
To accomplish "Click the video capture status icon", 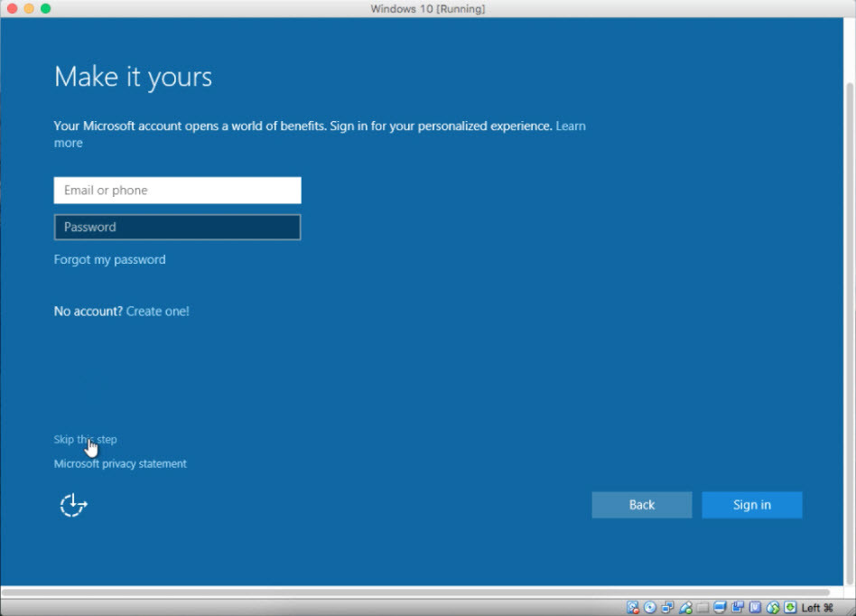I will 738,607.
